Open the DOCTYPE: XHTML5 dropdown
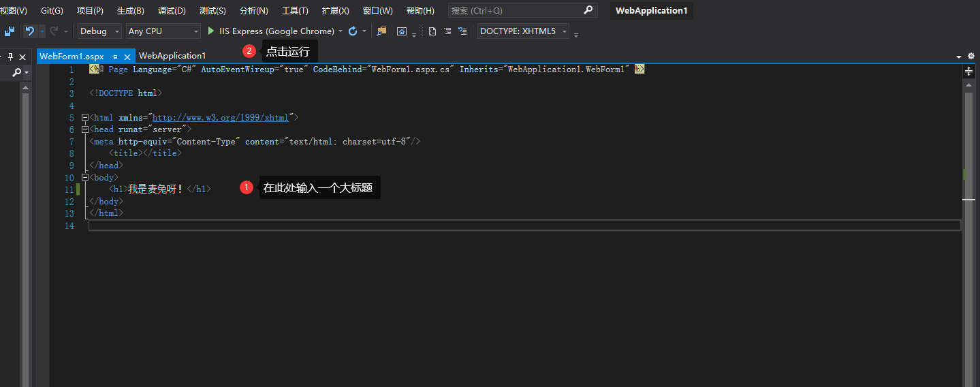 523,31
